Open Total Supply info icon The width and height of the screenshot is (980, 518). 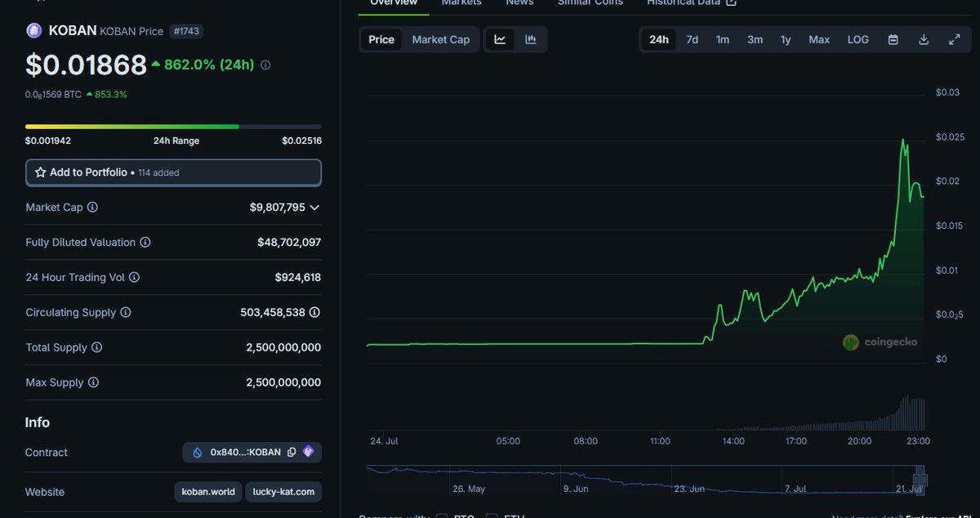pyautogui.click(x=96, y=347)
